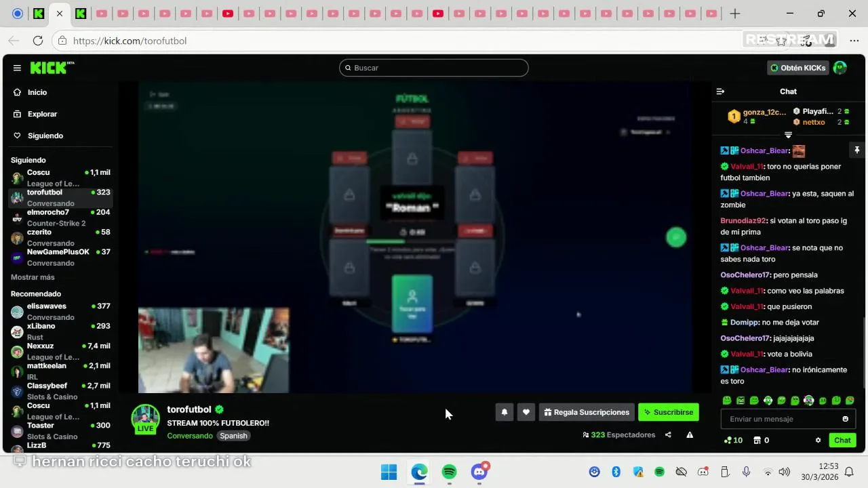Viewport: 868px width, 488px height.
Task: Open mattkeelan recommended channel
Action: coord(60,371)
